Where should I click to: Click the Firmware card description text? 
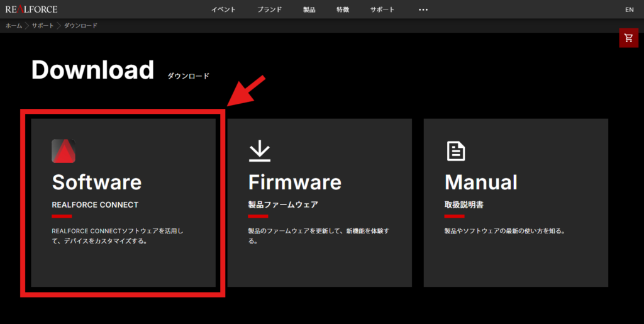[318, 236]
